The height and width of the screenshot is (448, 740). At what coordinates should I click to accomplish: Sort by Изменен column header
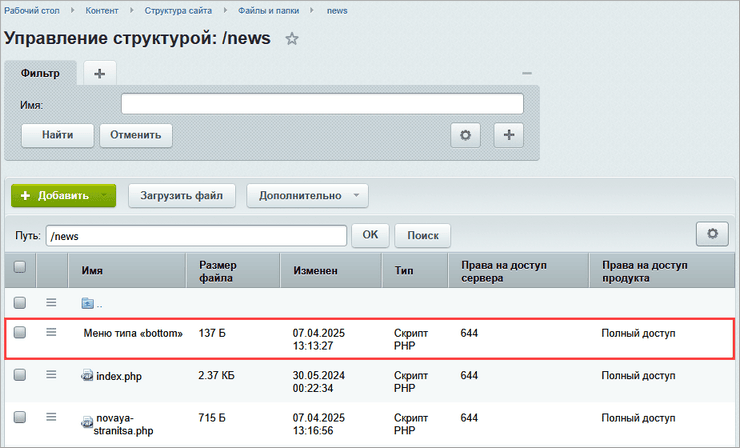point(315,270)
